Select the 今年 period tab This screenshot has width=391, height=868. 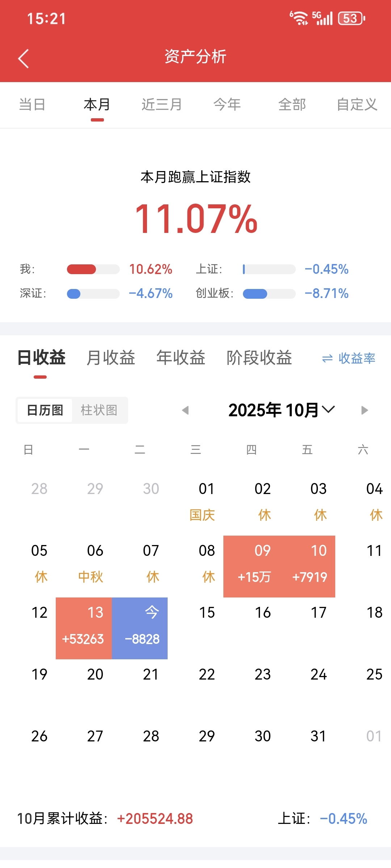(227, 105)
